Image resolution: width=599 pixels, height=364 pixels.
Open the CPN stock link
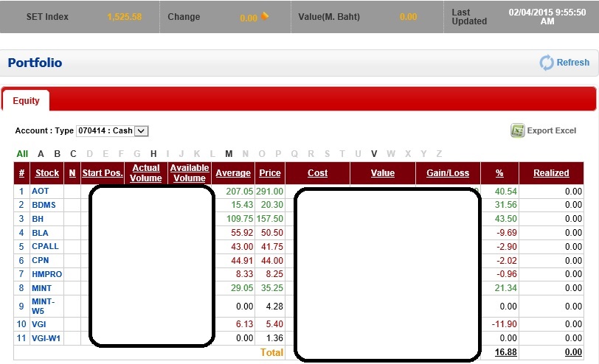[40, 260]
